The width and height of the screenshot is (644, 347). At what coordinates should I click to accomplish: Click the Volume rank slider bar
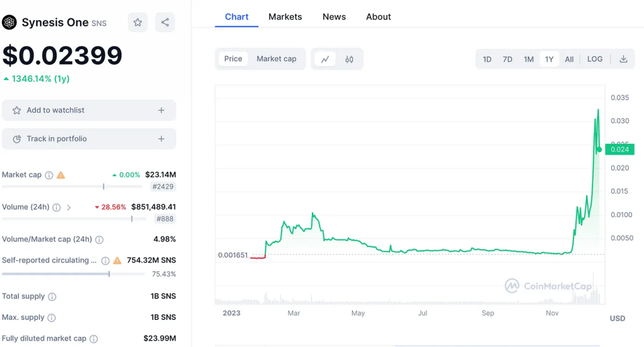click(74, 219)
